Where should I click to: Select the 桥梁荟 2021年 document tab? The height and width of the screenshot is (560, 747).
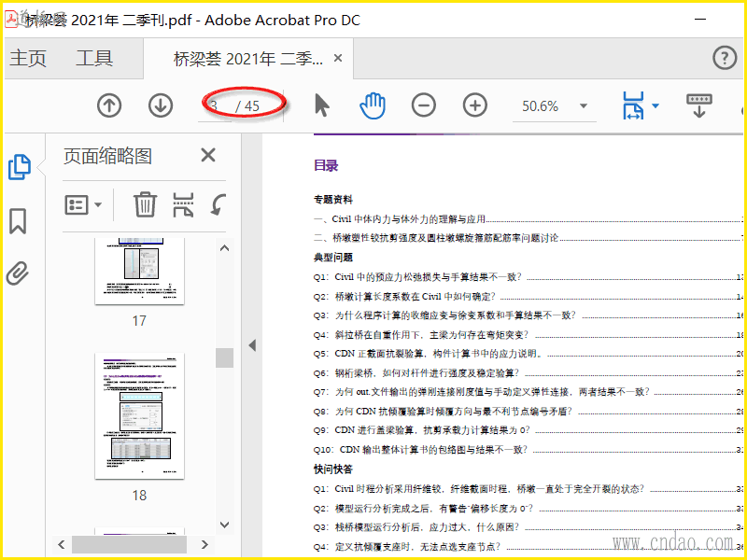coord(248,59)
